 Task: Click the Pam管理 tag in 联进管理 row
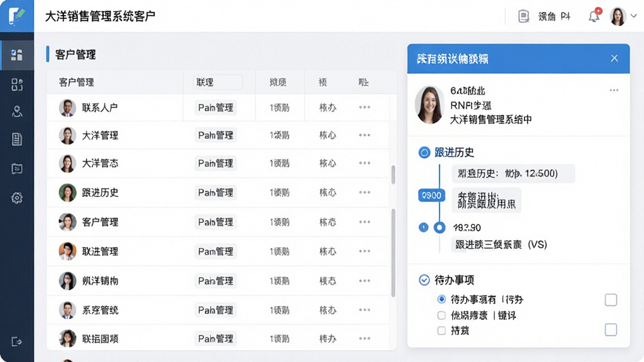click(216, 251)
